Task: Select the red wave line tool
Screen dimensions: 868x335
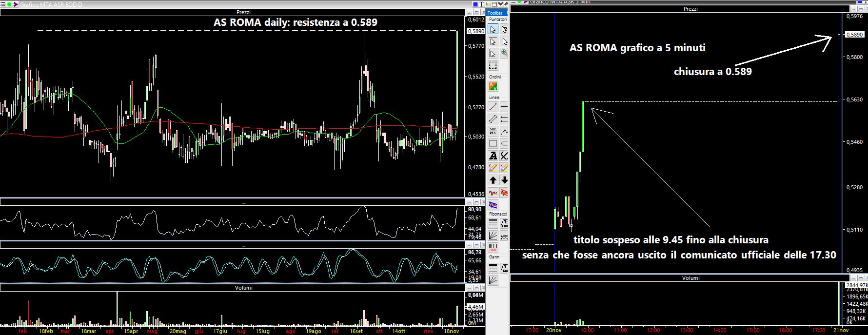Action: (x=493, y=192)
